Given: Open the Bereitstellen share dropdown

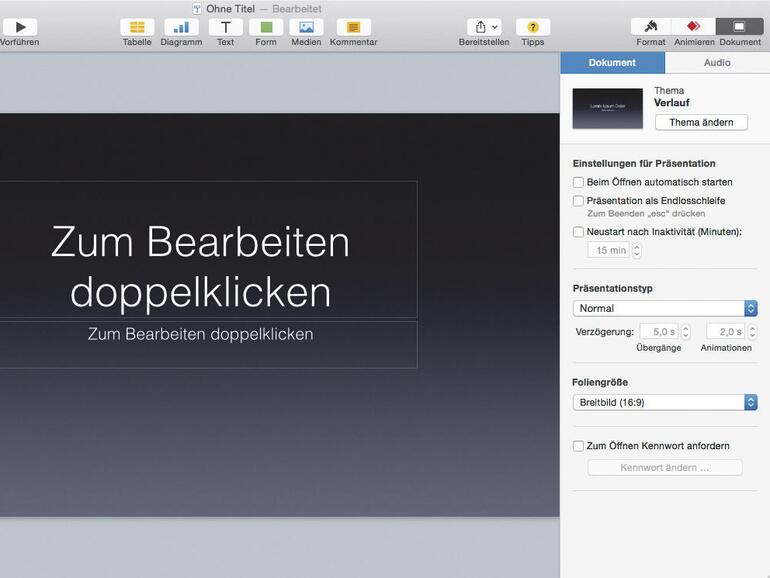Looking at the screenshot, I should pyautogui.click(x=484, y=27).
